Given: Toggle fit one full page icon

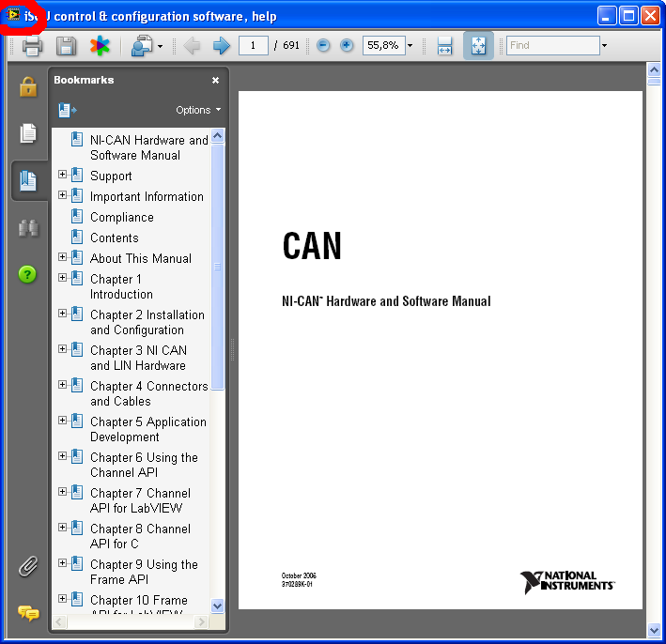Looking at the screenshot, I should (478, 45).
